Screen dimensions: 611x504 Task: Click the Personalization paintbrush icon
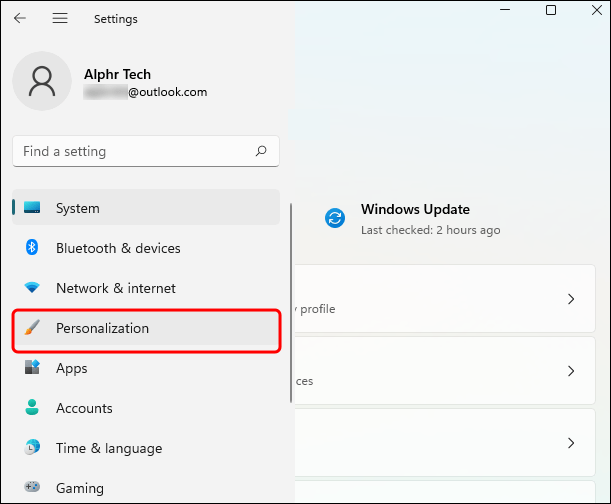coord(32,328)
